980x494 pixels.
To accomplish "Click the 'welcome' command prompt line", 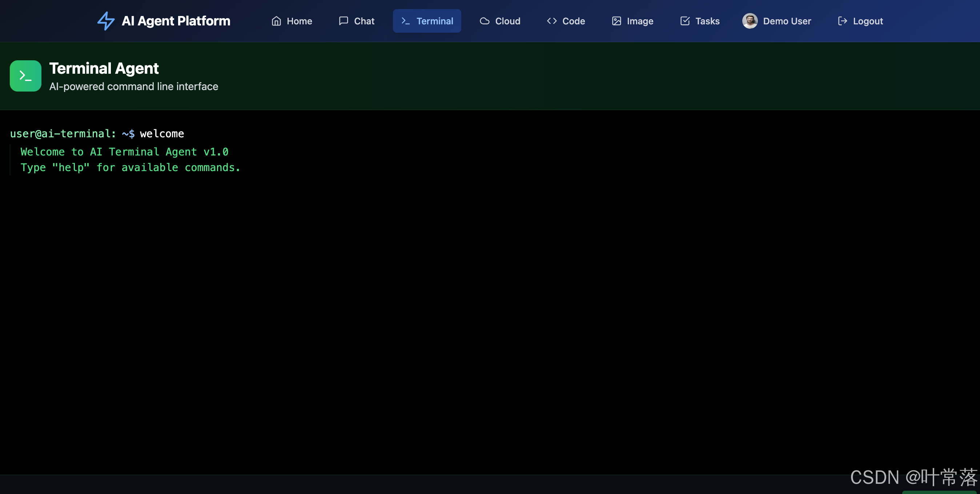I will [x=97, y=133].
